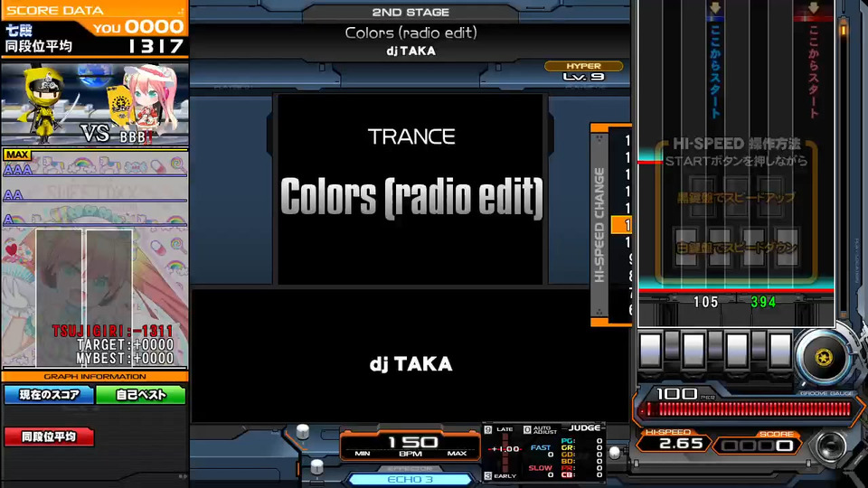Click the third white key button
868x488 pixels.
pos(737,351)
